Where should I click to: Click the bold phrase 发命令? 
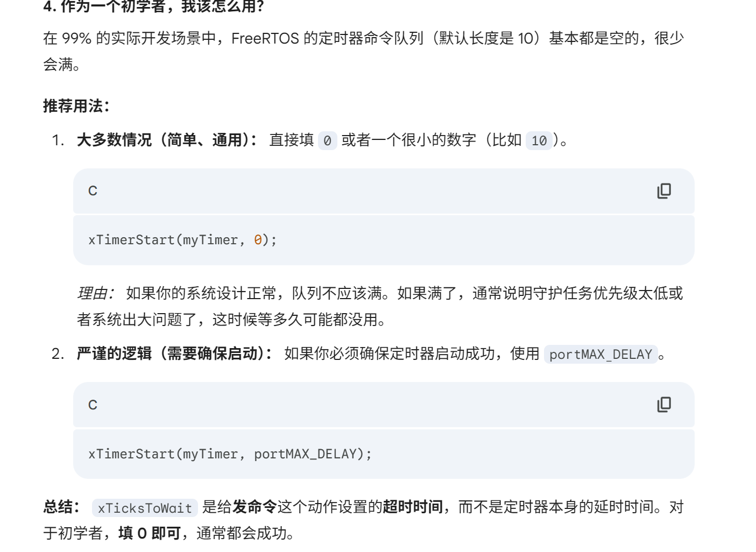click(x=255, y=507)
